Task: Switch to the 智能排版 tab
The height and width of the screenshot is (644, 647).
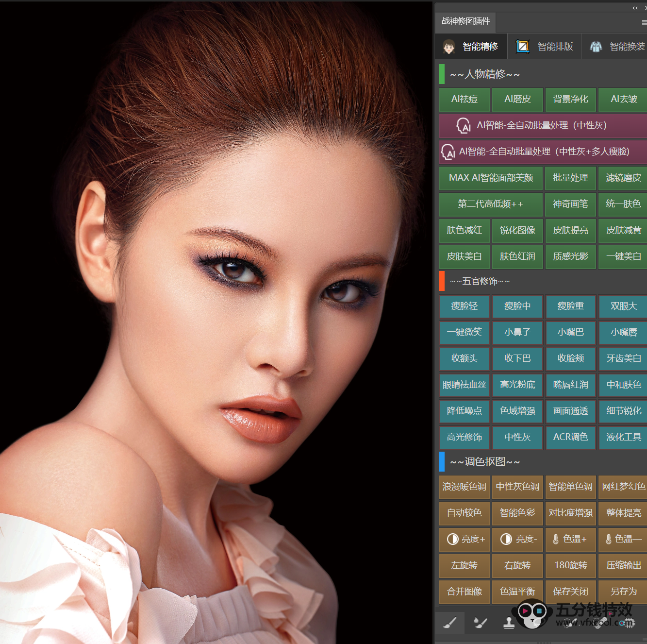Action: (x=545, y=47)
